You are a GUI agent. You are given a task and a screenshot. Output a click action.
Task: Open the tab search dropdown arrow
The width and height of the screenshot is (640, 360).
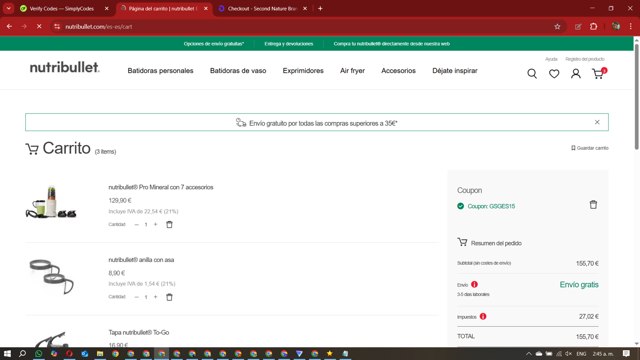click(x=8, y=9)
